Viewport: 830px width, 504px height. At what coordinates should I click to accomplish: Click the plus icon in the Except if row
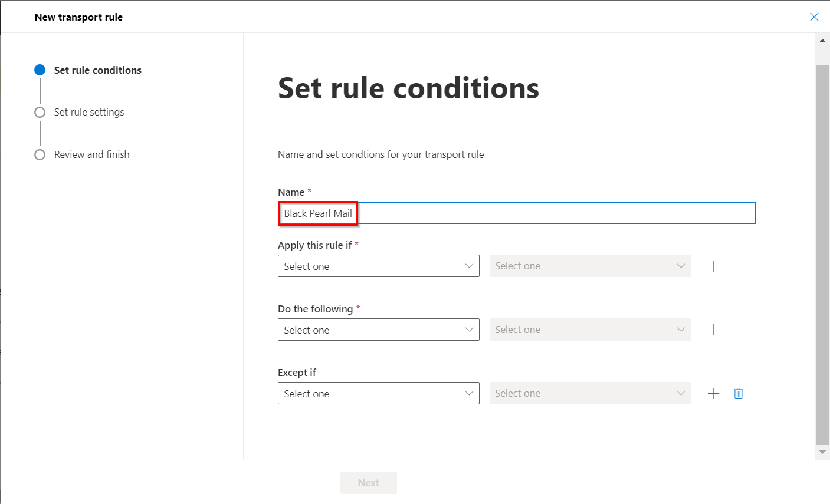[713, 393]
